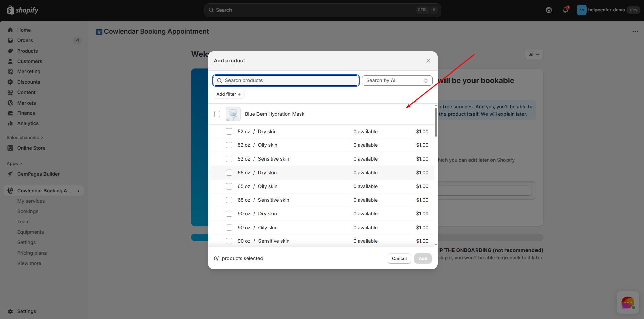Image resolution: width=644 pixels, height=319 pixels.
Task: Click the Analytics bar chart icon
Action: (10, 123)
